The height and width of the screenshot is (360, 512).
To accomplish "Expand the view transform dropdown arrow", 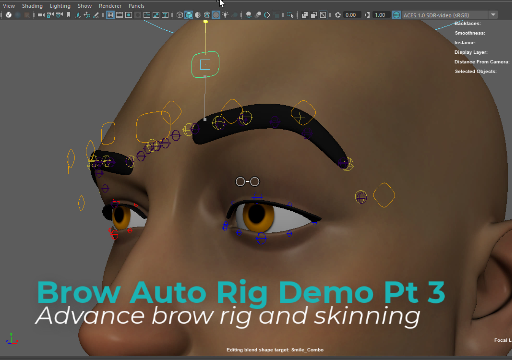I will (493, 15).
